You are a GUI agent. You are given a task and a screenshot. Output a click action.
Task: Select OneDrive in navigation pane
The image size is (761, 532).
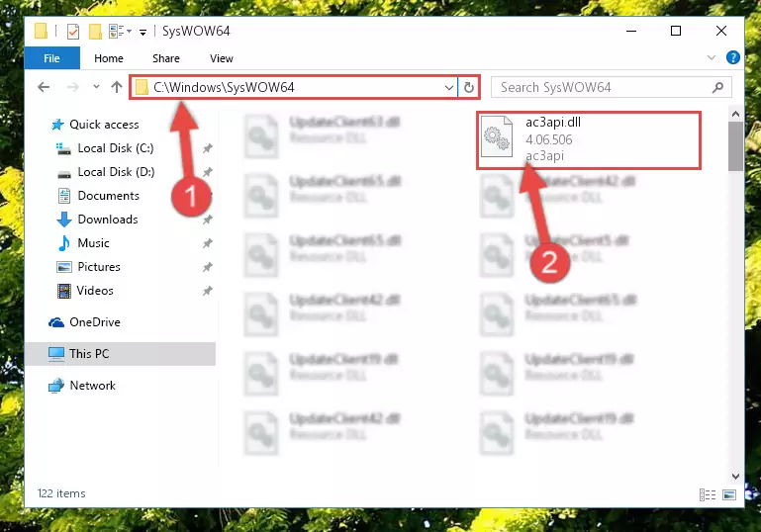coord(95,322)
